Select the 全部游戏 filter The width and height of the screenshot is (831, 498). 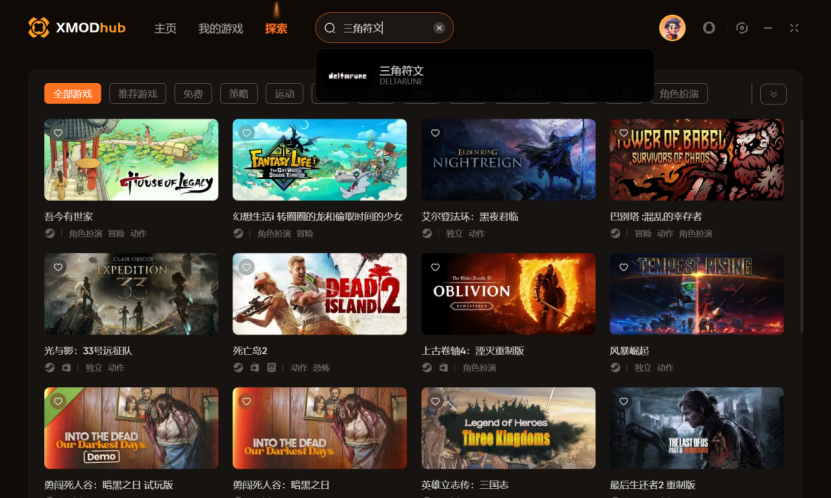[x=73, y=94]
